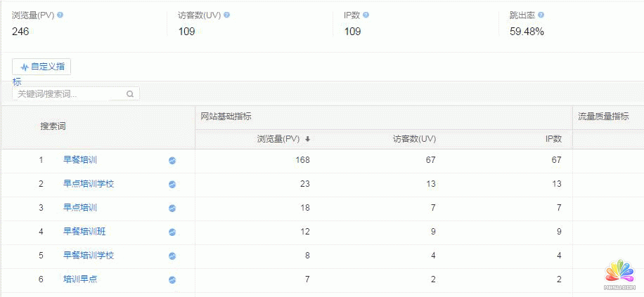Open the 早餐培训班 search term link
This screenshot has width=644, height=297.
point(84,232)
